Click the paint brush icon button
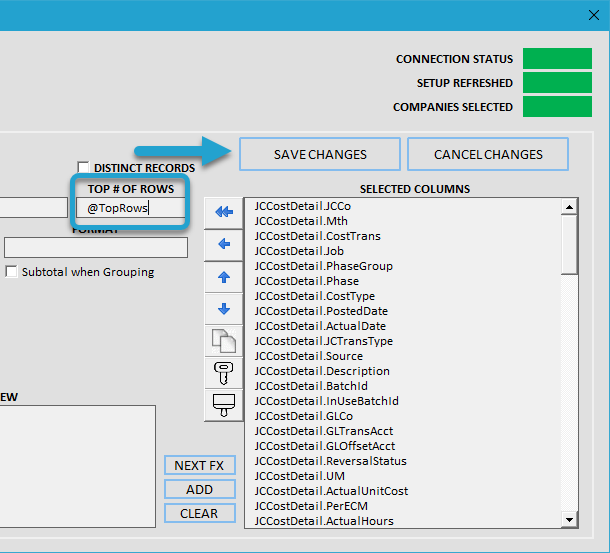610x553 pixels. pyautogui.click(x=224, y=405)
